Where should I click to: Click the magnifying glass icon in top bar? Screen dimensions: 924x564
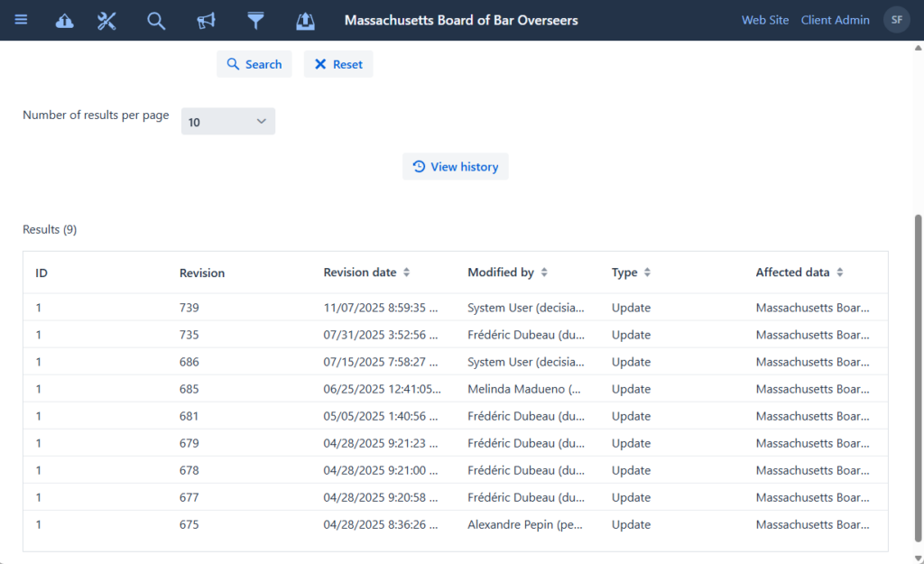click(156, 20)
